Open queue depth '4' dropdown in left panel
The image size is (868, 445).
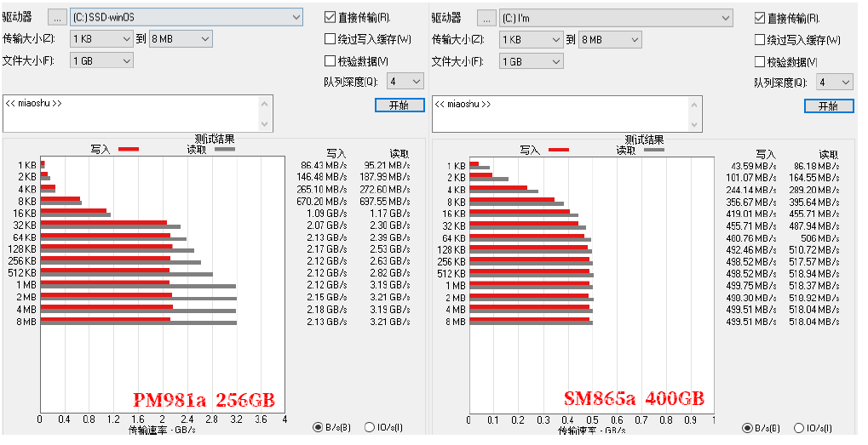pos(405,82)
